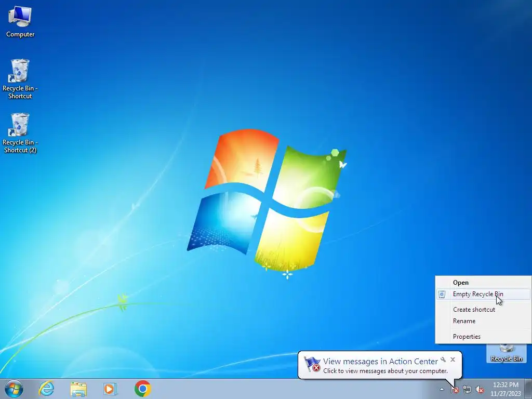Open the clock showing 12:32 PM

click(x=506, y=389)
